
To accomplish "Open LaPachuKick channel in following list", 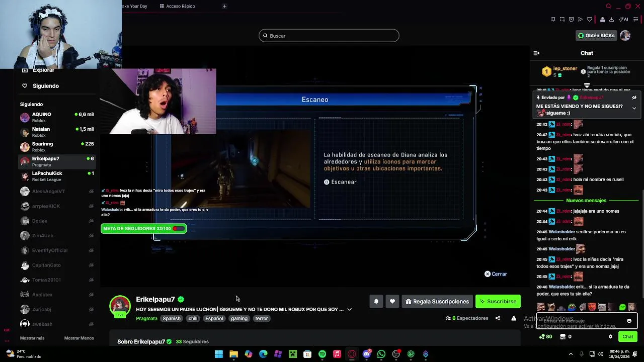I will 57,176.
